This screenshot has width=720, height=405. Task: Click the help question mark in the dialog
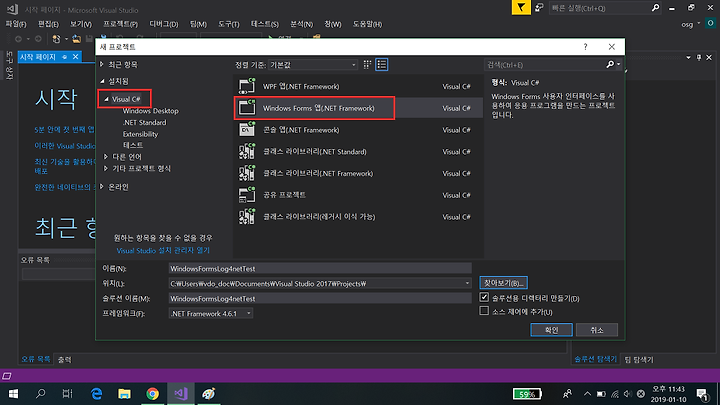(585, 47)
